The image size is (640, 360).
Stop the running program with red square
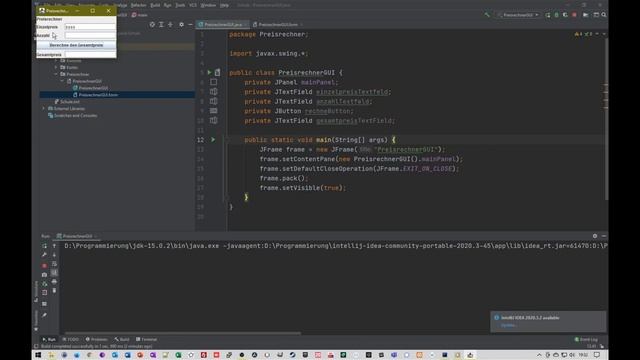tap(574, 15)
